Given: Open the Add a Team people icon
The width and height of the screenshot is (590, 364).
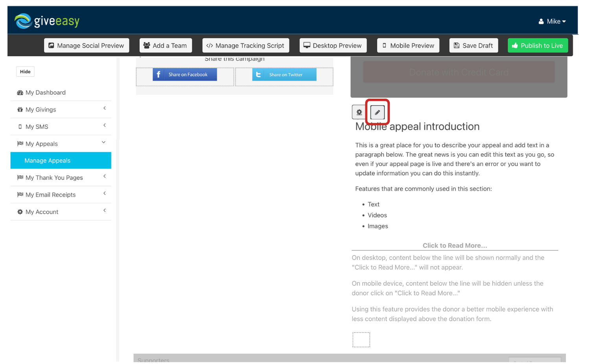Looking at the screenshot, I should (x=147, y=45).
